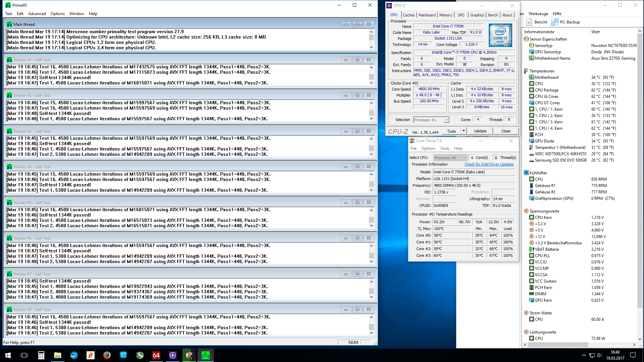The image size is (644, 362).
Task: Click the Core Temp thermometer taskbar icon
Action: pyautogui.click(x=189, y=355)
